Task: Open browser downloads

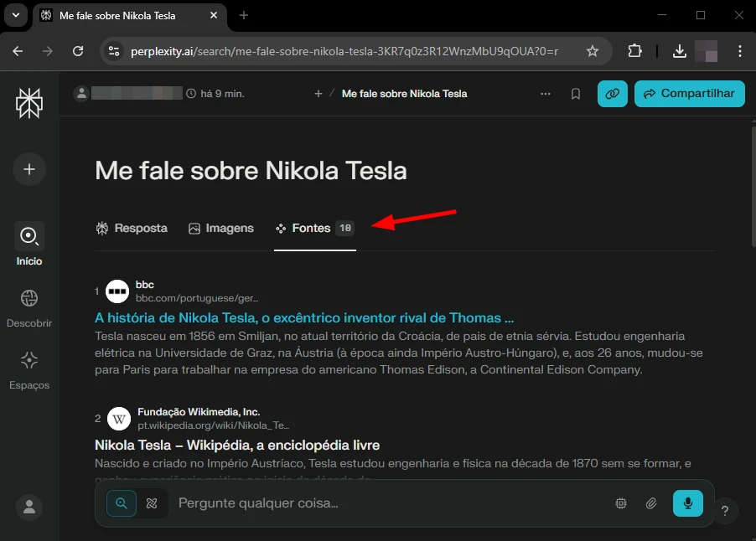Action: click(680, 51)
